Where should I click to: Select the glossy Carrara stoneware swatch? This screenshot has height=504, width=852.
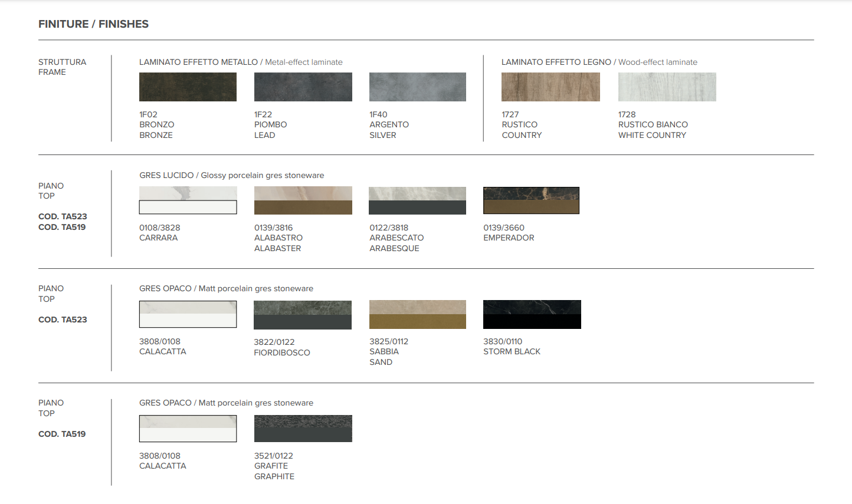tap(188, 200)
